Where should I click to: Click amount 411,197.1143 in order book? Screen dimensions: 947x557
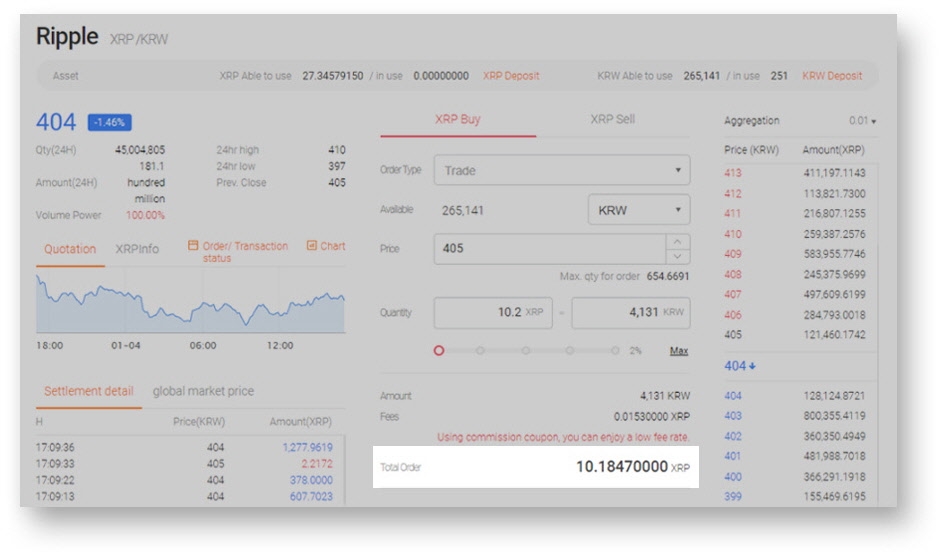point(834,173)
